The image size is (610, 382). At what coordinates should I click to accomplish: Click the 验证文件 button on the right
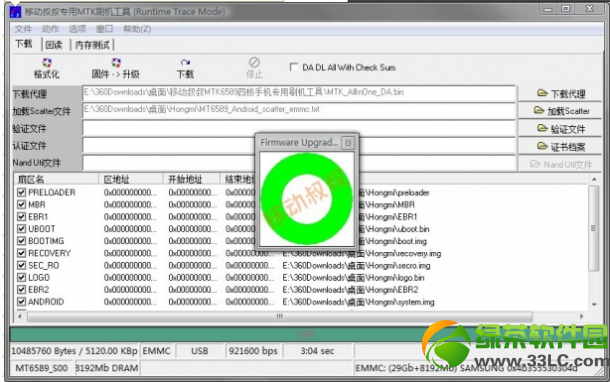560,128
